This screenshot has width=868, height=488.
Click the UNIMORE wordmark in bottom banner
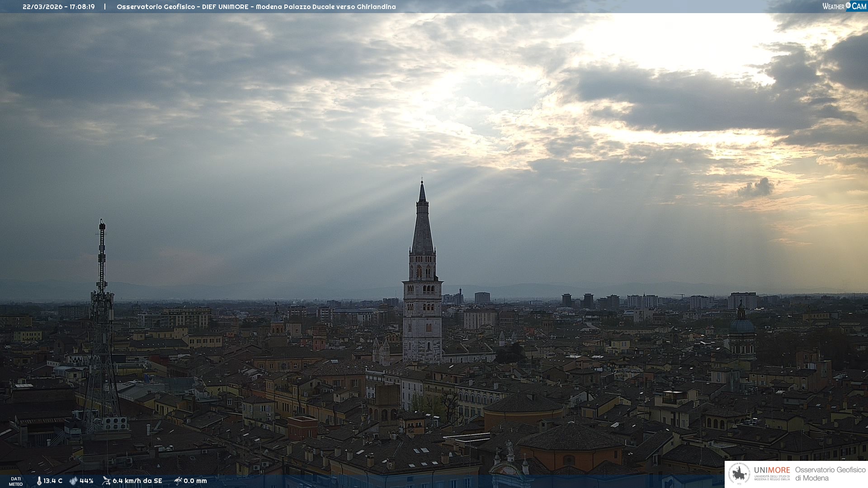[772, 470]
